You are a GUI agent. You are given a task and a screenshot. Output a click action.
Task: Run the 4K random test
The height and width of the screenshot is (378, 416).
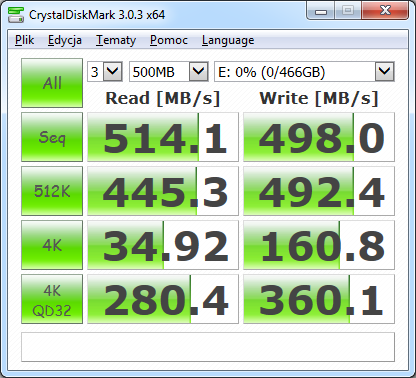coord(52,245)
